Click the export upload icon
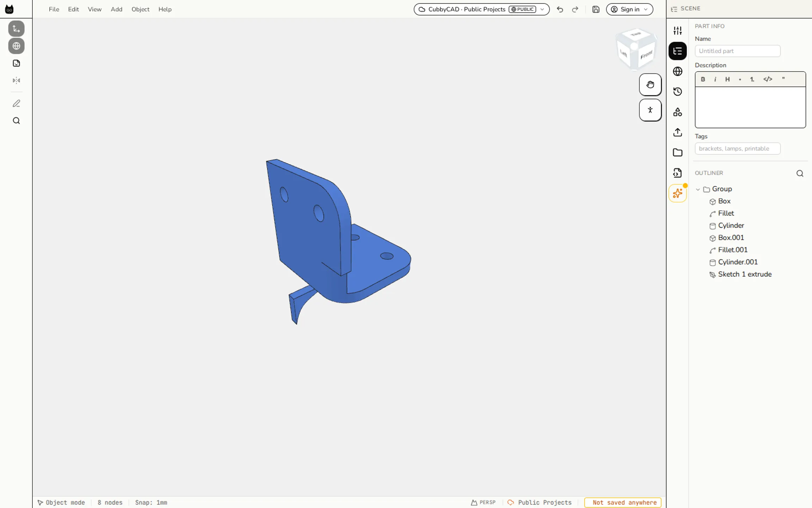 (677, 132)
